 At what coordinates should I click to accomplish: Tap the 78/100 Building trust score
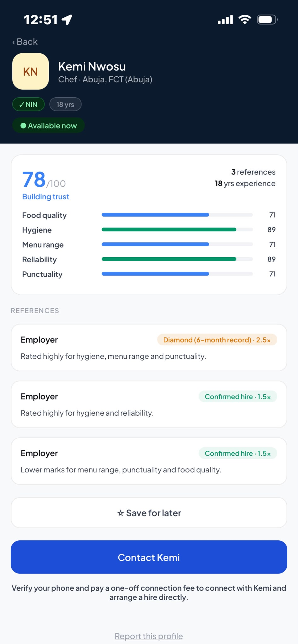[x=45, y=185]
